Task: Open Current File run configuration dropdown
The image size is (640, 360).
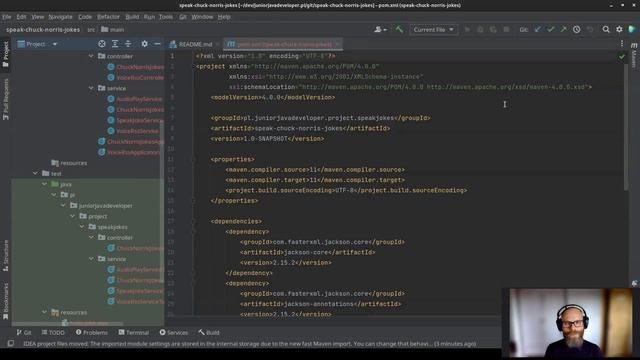Action: pyautogui.click(x=433, y=29)
